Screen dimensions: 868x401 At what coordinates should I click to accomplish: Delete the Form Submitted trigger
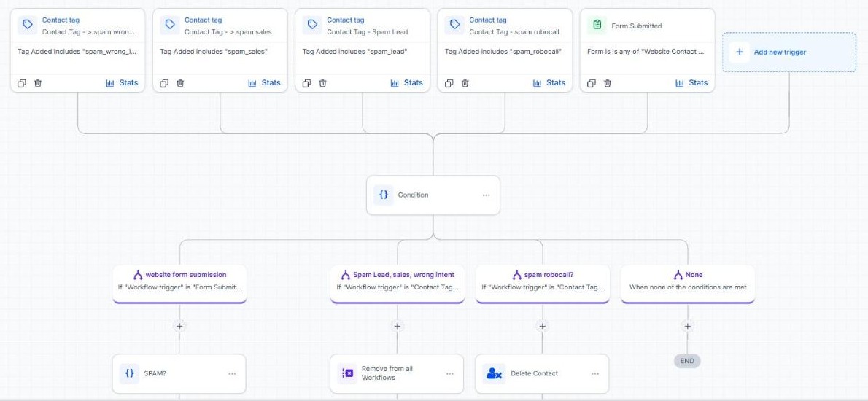tap(607, 83)
